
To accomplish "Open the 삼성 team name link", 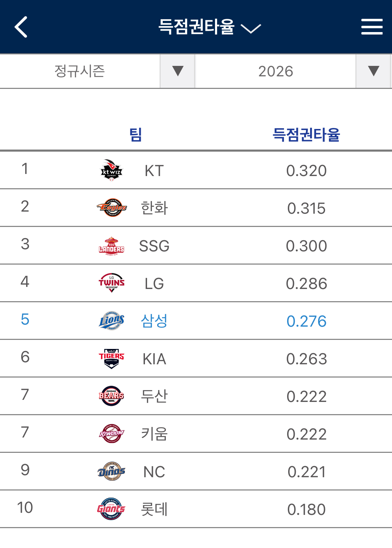I will point(154,321).
